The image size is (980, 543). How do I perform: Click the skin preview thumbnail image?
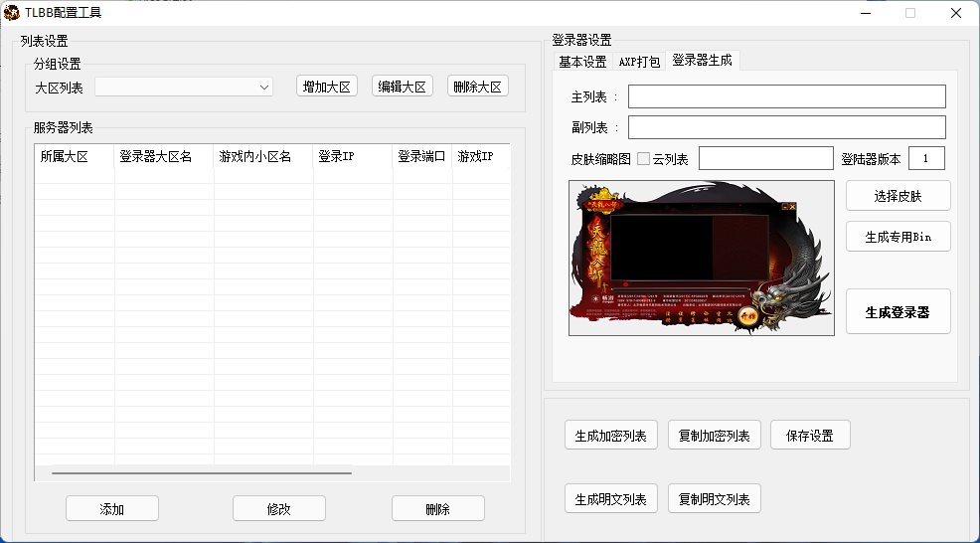click(701, 258)
